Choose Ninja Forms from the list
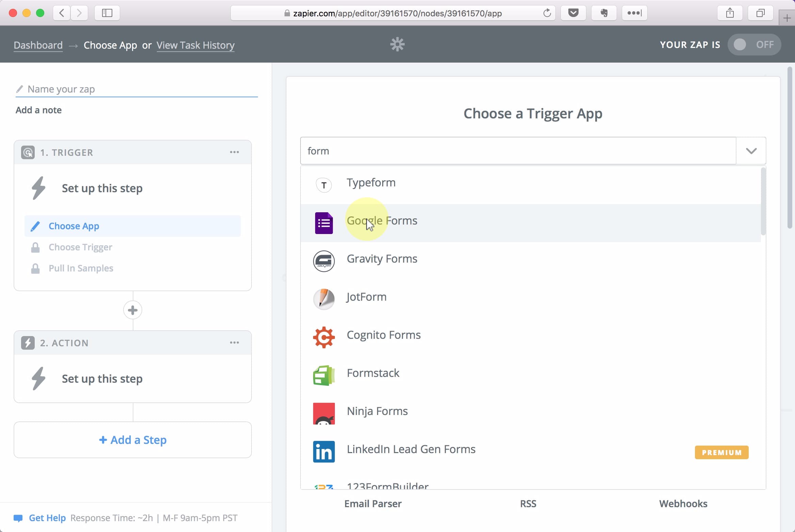 coord(531,414)
